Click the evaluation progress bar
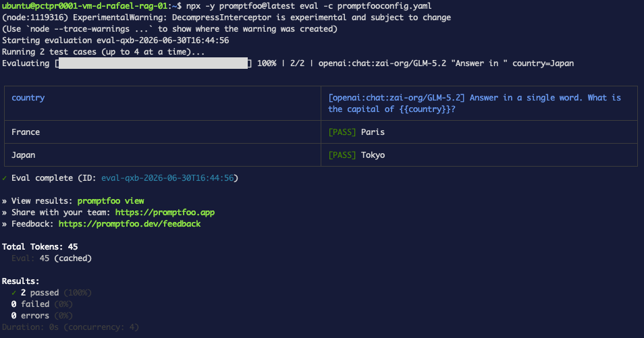 [153, 63]
